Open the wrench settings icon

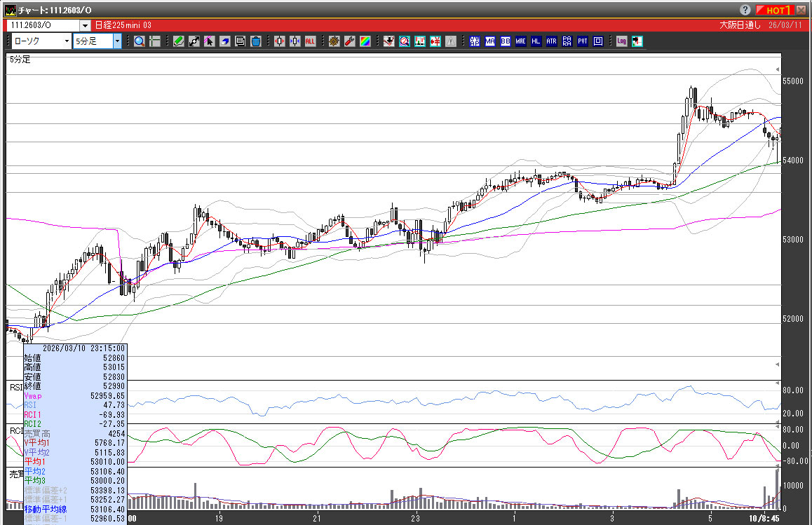349,41
